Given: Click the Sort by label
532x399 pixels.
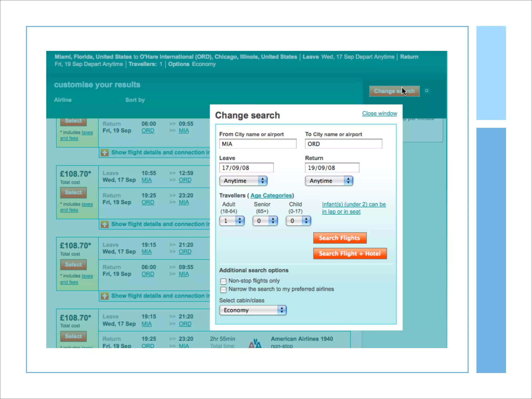Looking at the screenshot, I should [135, 100].
